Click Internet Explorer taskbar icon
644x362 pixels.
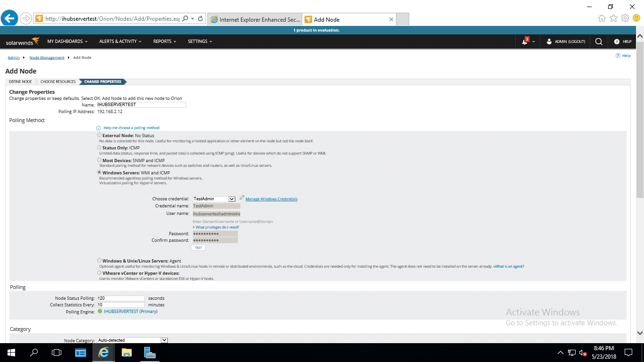pos(103,353)
